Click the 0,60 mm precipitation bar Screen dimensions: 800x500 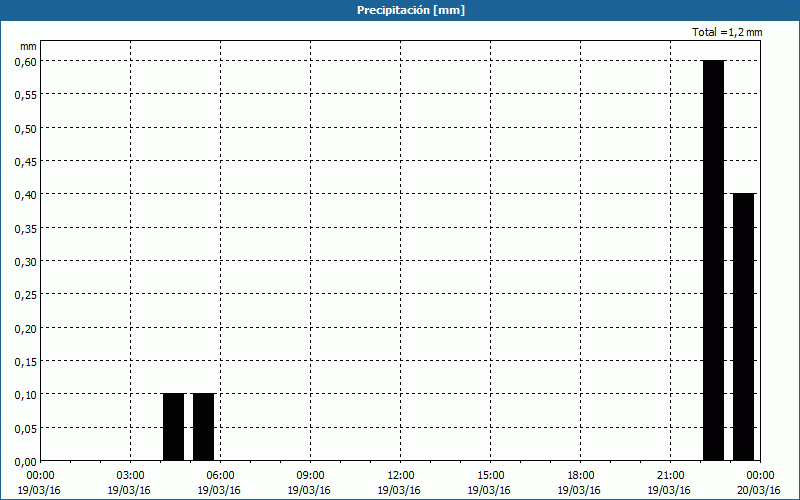713,261
